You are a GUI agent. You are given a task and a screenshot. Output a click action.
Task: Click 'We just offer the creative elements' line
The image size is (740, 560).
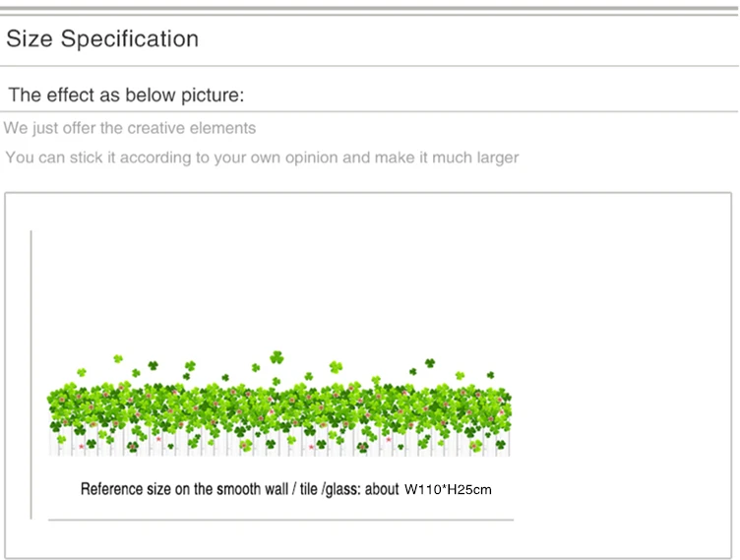(130, 128)
